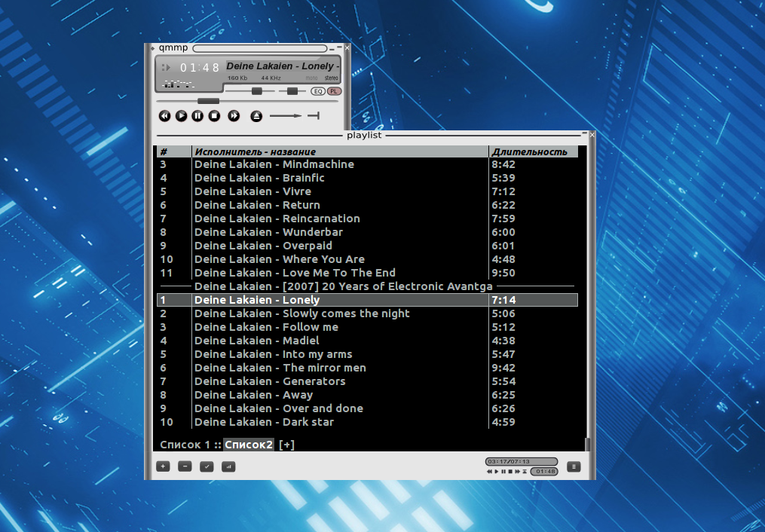Select track Deine Lakaien - Generators

(x=367, y=381)
